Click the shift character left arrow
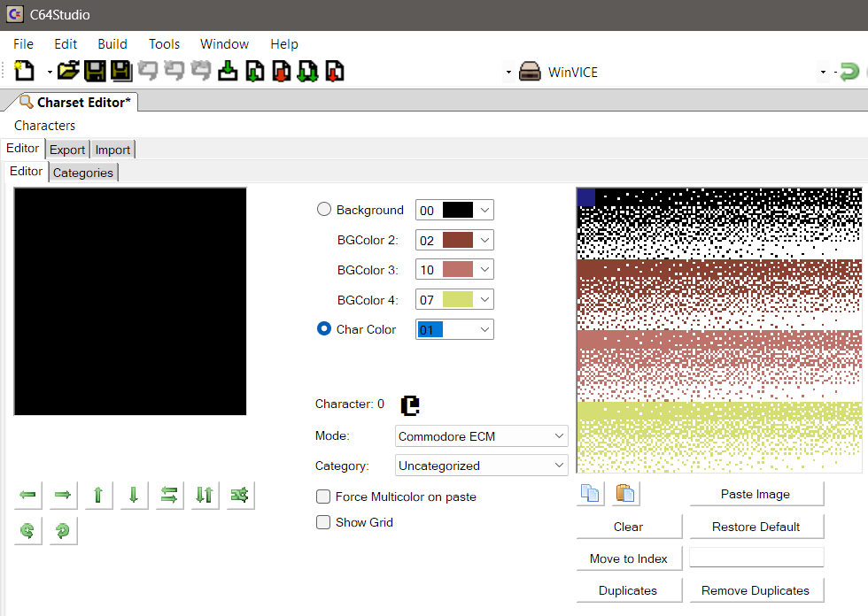The height and width of the screenshot is (616, 868). [28, 495]
